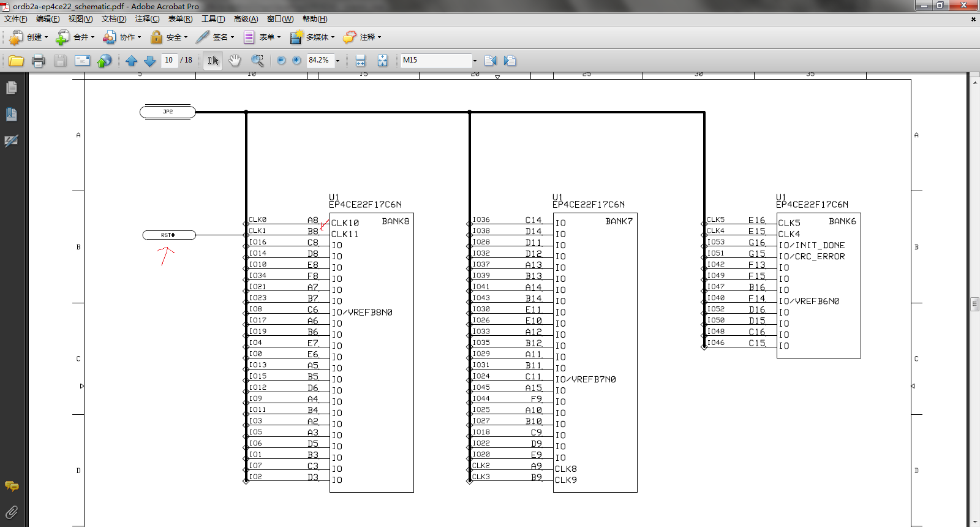Click the scrollbar down arrow
The height and width of the screenshot is (527, 980).
pos(974,521)
